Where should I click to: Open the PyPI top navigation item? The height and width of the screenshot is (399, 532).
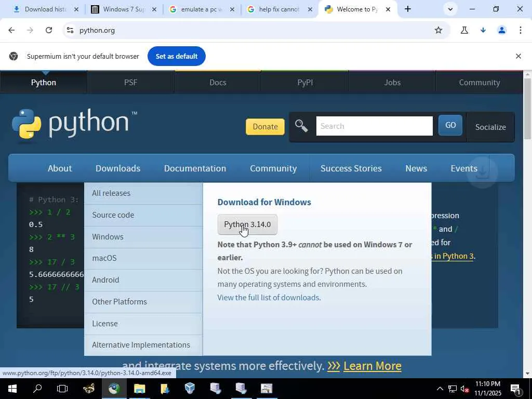(305, 83)
